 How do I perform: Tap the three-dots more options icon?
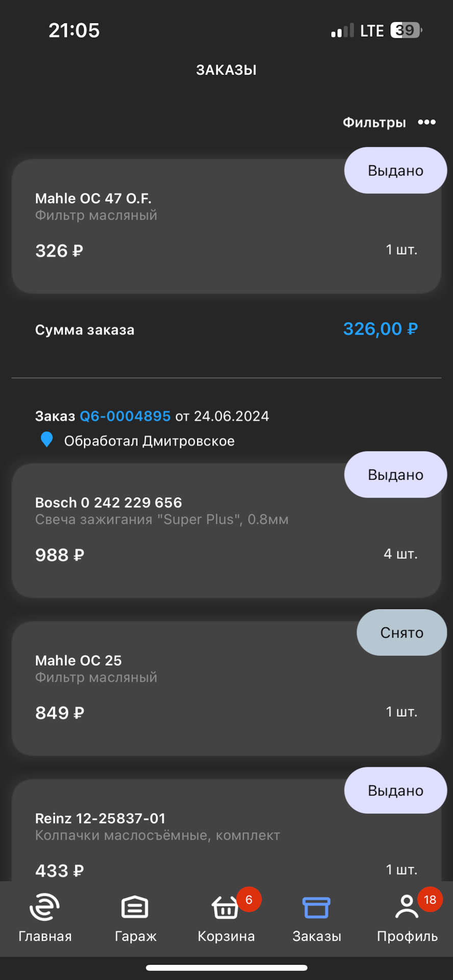tap(426, 122)
